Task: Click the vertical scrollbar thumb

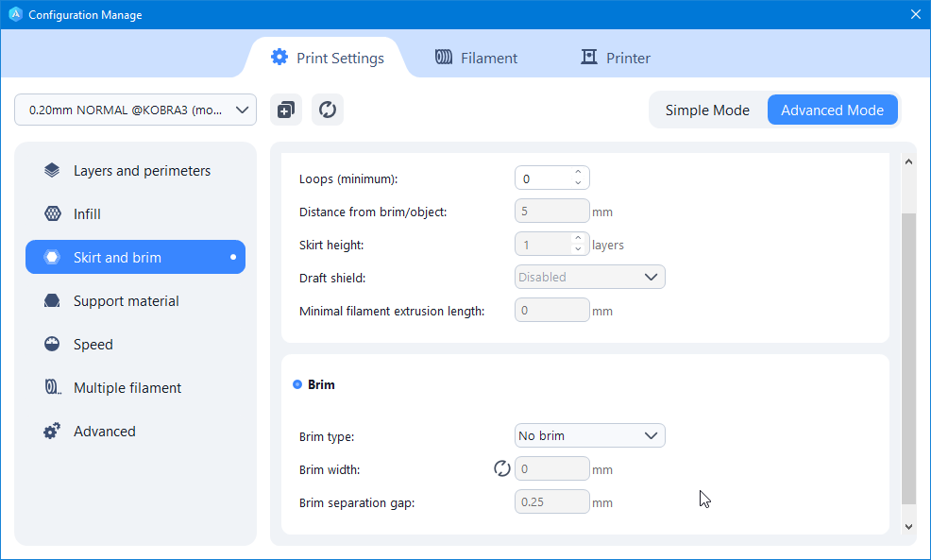Action: tap(908, 358)
